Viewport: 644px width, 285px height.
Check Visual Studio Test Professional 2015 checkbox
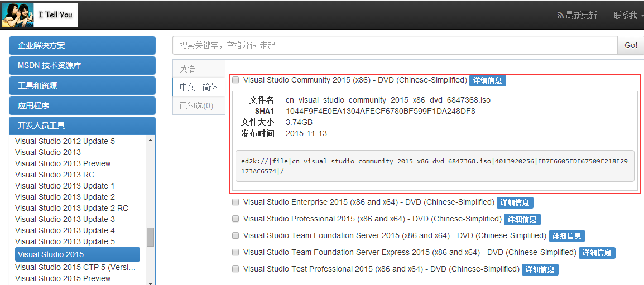click(x=236, y=269)
